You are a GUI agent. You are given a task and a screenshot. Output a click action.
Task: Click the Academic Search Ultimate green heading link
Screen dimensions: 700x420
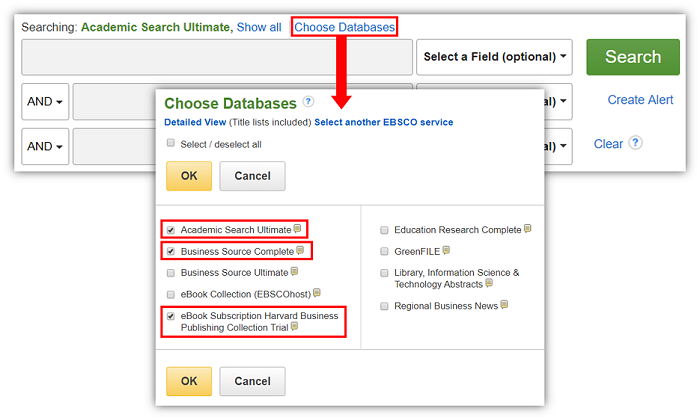(x=157, y=27)
